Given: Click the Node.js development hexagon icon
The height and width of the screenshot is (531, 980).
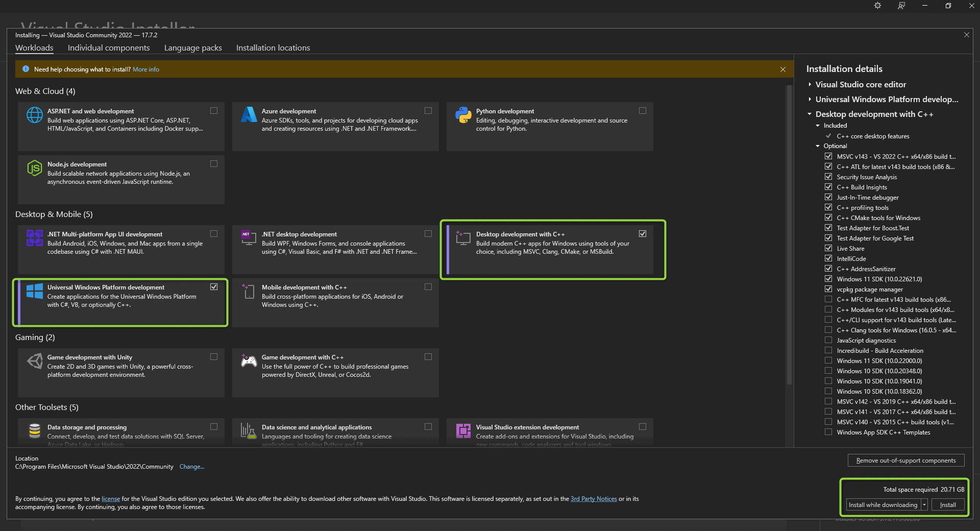Looking at the screenshot, I should [x=35, y=168].
